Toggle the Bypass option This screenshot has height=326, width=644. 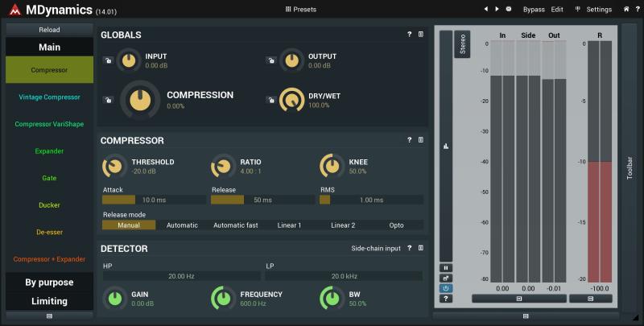534,10
